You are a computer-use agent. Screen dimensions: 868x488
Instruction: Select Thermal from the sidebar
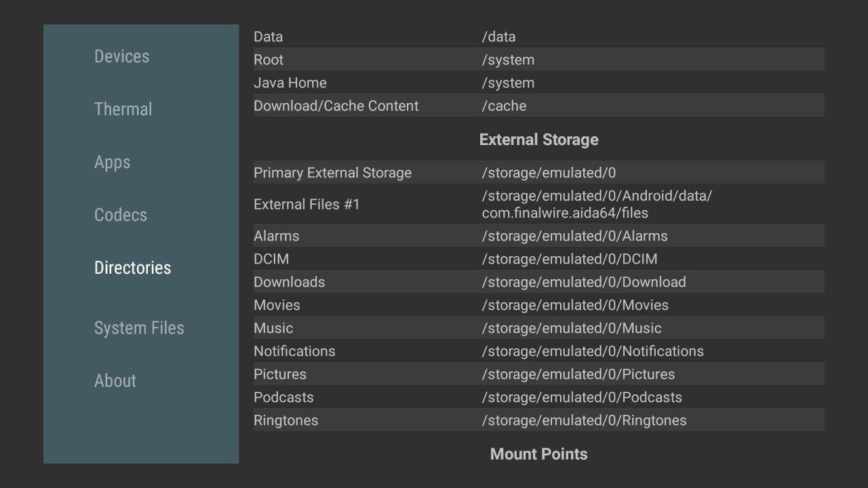coord(123,109)
